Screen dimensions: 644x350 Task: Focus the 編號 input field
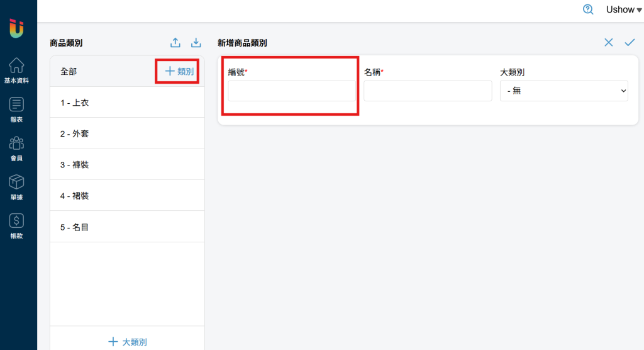click(292, 91)
